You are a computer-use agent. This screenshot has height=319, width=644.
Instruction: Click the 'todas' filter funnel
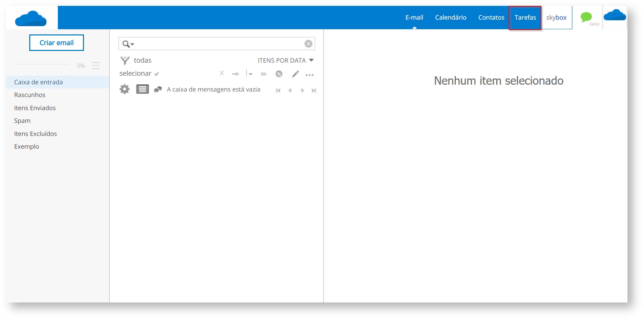pyautogui.click(x=125, y=61)
